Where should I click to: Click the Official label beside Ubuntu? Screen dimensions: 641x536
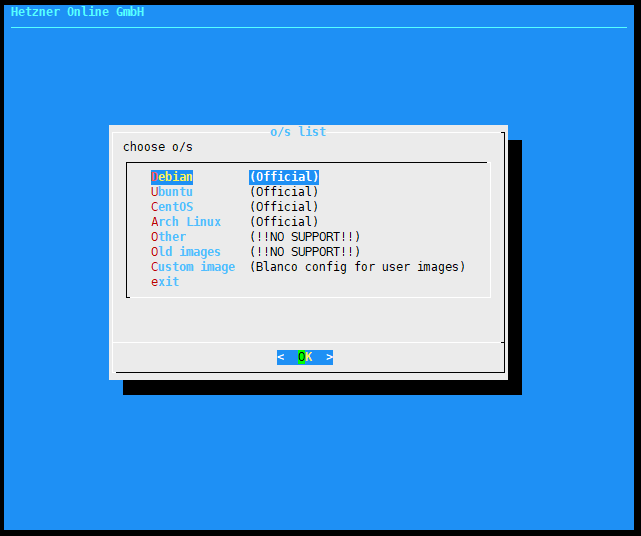tap(284, 192)
